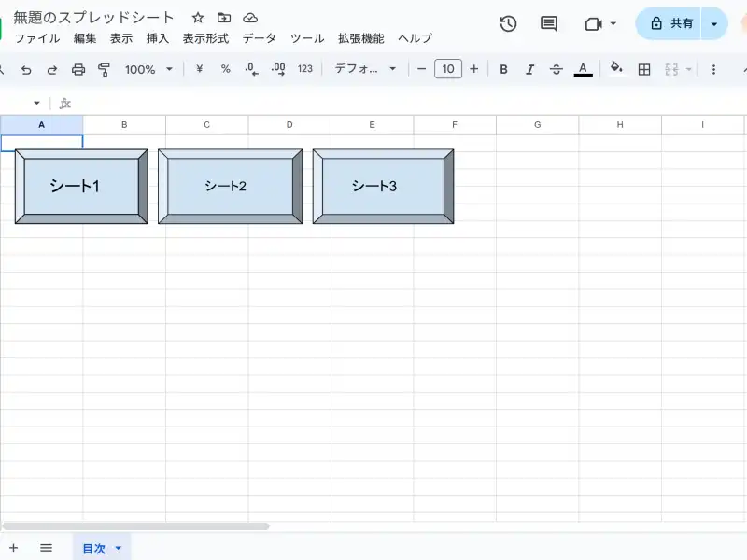Viewport: 747px width, 560px height.
Task: Add a new sheet with plus icon
Action: (x=14, y=548)
